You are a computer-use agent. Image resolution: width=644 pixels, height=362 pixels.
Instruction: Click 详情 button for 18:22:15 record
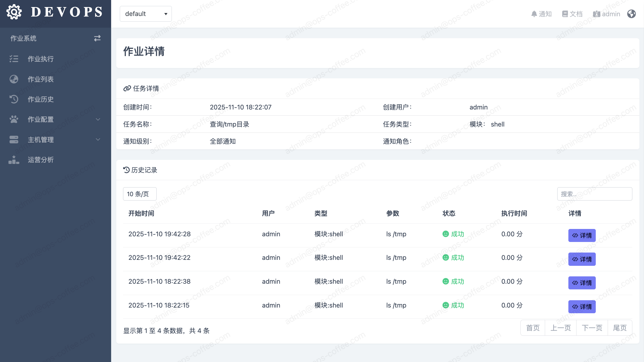coord(582,306)
